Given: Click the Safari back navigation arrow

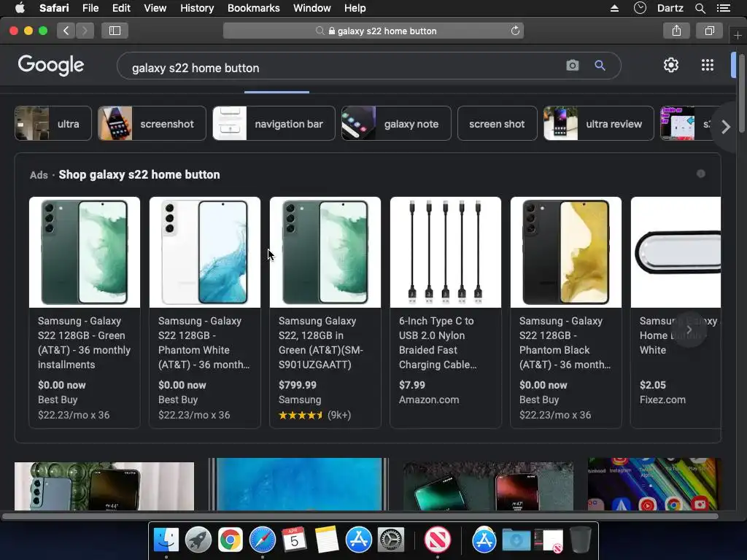Looking at the screenshot, I should (x=66, y=31).
